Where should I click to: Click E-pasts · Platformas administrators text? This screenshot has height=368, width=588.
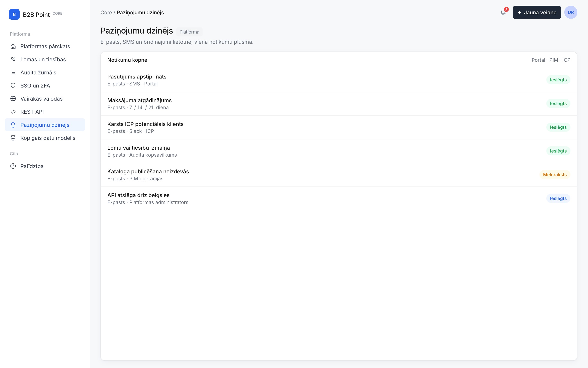[x=148, y=202]
